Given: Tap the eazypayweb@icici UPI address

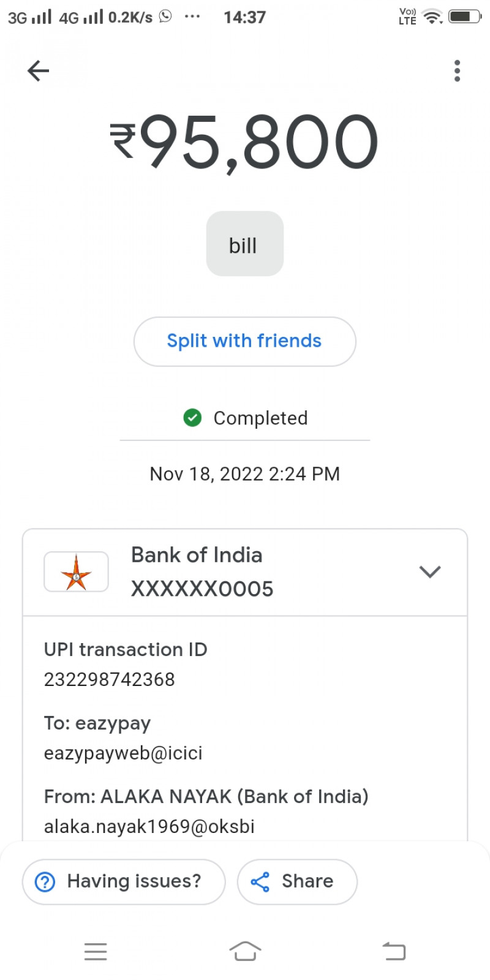Looking at the screenshot, I should [123, 753].
